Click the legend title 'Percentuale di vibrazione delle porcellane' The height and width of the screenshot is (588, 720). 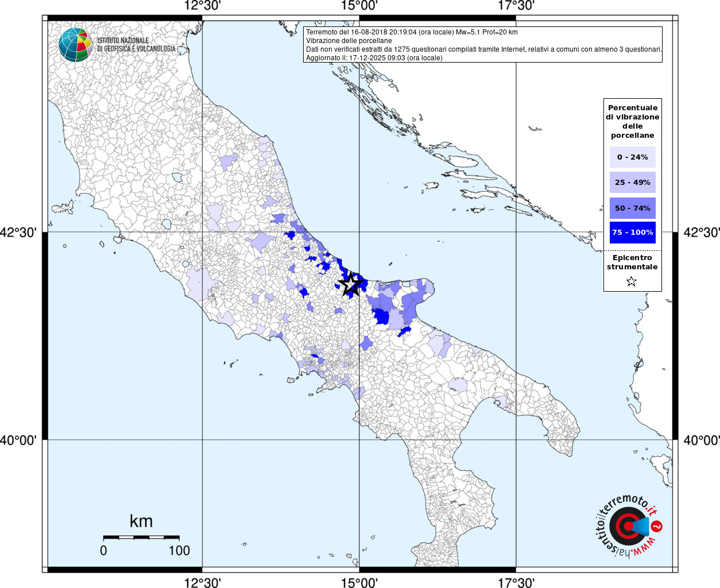pyautogui.click(x=633, y=122)
